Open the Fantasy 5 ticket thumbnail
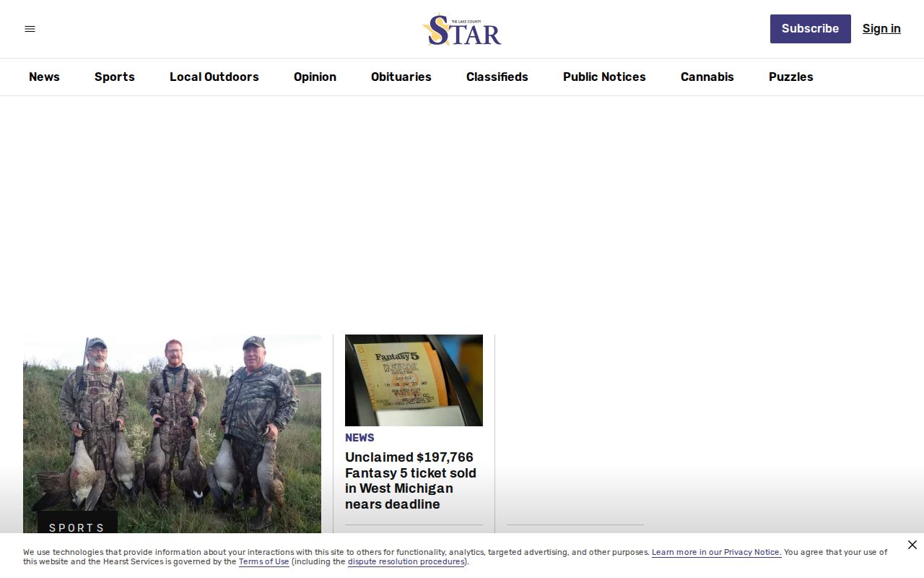 pos(414,380)
